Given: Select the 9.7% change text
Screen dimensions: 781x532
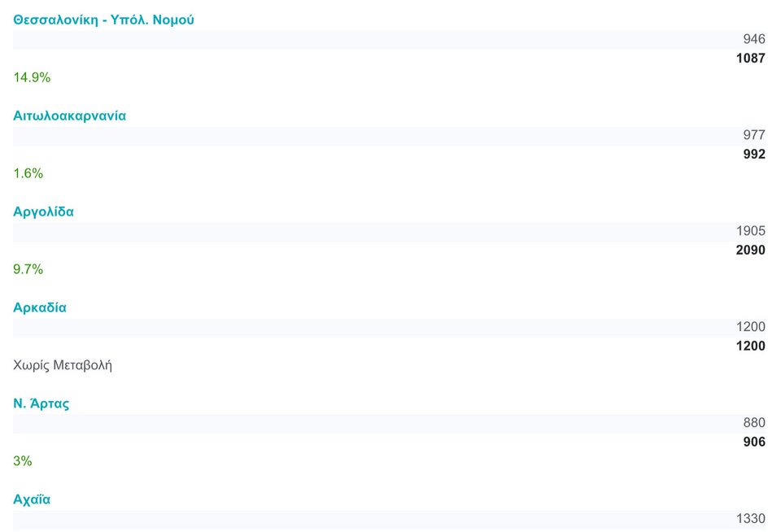Looking at the screenshot, I should 28,269.
